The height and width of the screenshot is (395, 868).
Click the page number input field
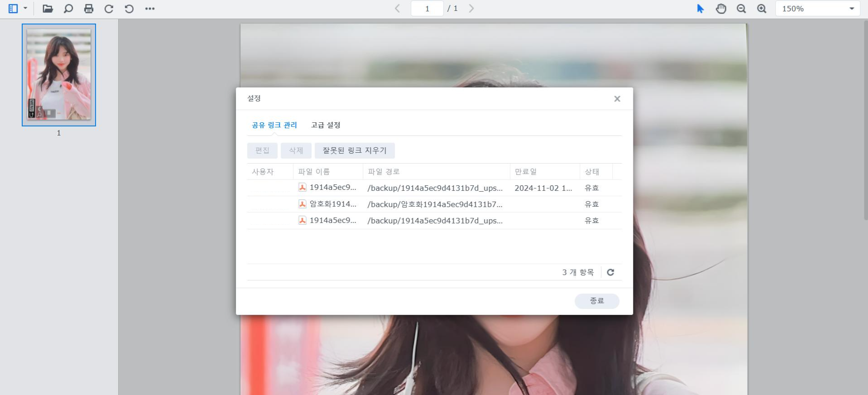click(427, 9)
